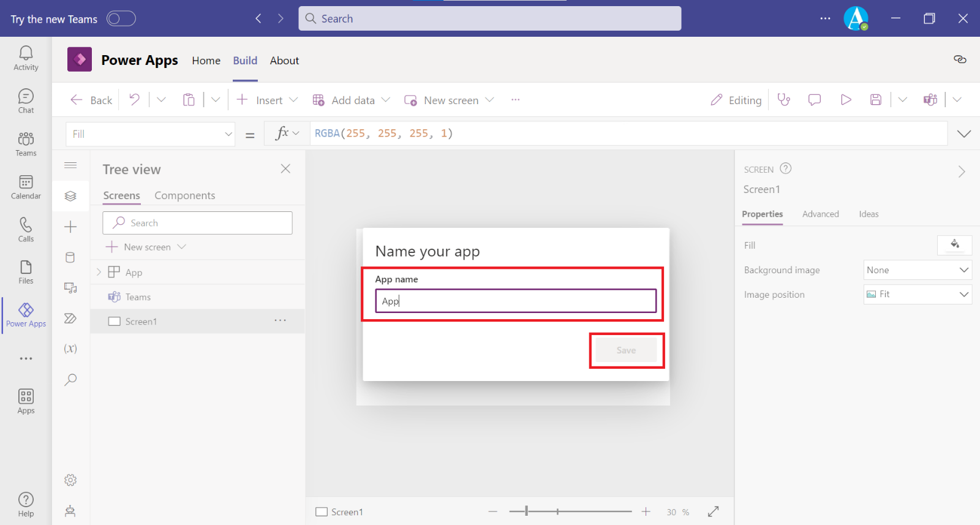Viewport: 980px width, 525px height.
Task: Expand the App node in tree view
Action: point(99,273)
